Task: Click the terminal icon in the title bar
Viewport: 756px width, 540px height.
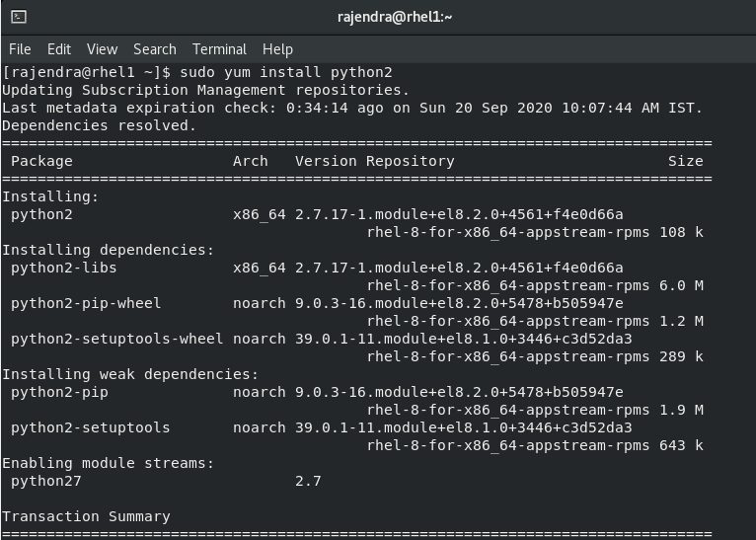Action: (19, 17)
